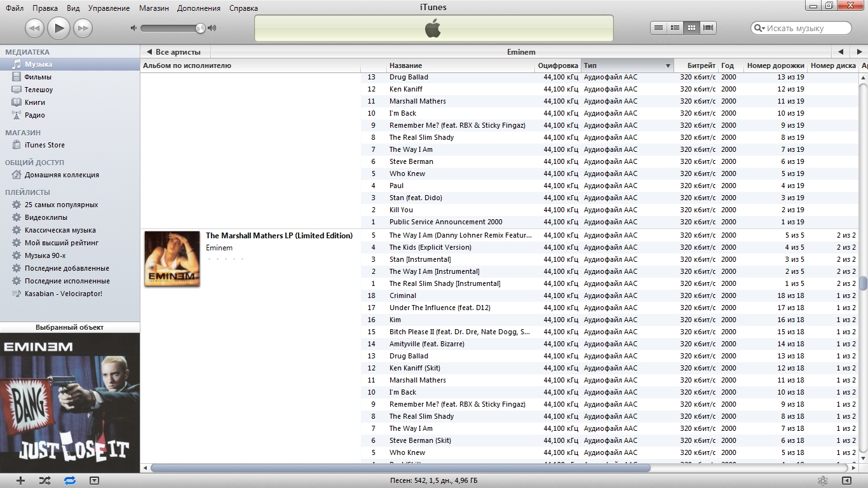Set maximum volume with the loud speaker icon
Image resolution: width=868 pixels, height=488 pixels.
[212, 28]
